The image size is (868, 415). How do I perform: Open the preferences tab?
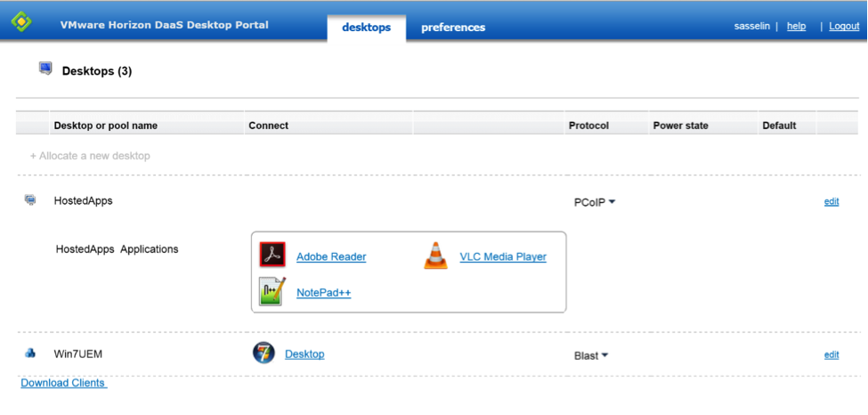pyautogui.click(x=453, y=27)
